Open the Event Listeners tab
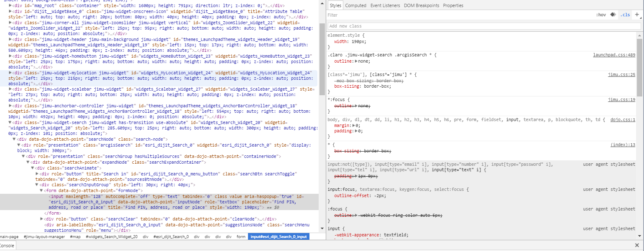Screen dimensions: 644x251 385,5
